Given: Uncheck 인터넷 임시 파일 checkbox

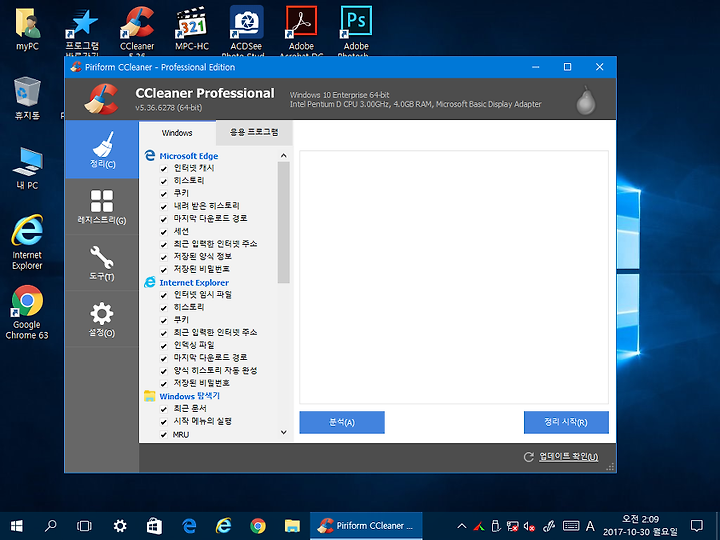Looking at the screenshot, I should point(163,295).
